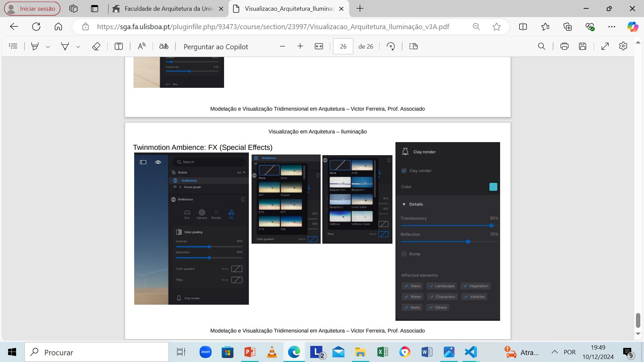Screen dimensions: 644x362
Task: Add a text box annotation
Action: tap(119, 46)
